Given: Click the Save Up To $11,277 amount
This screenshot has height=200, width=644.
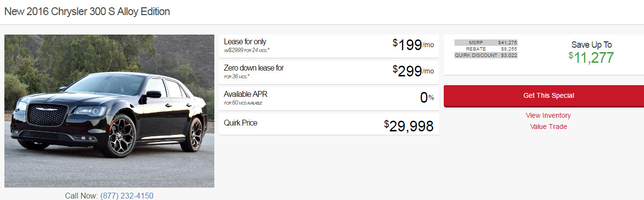Looking at the screenshot, I should [x=591, y=58].
